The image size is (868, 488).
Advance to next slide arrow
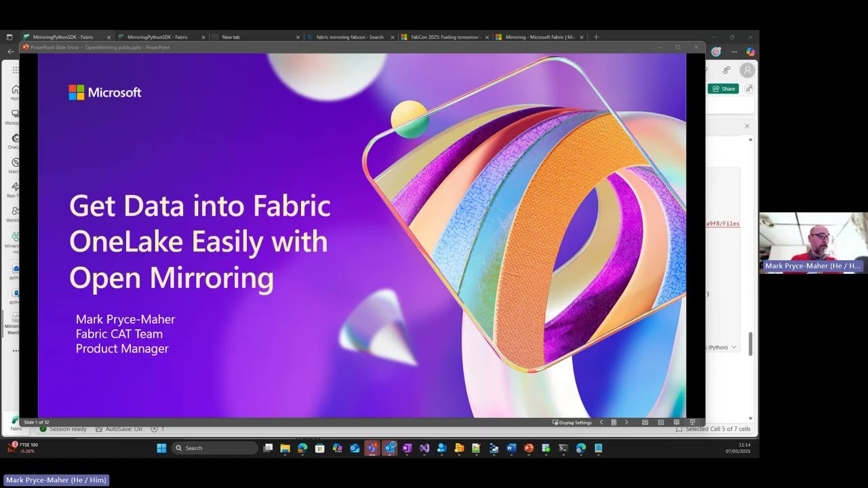pyautogui.click(x=626, y=422)
